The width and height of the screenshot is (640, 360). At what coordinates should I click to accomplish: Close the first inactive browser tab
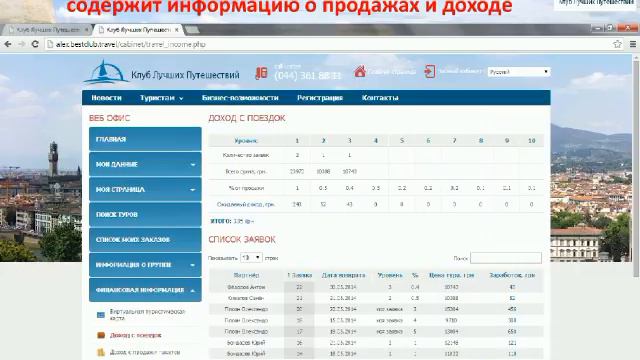86,30
